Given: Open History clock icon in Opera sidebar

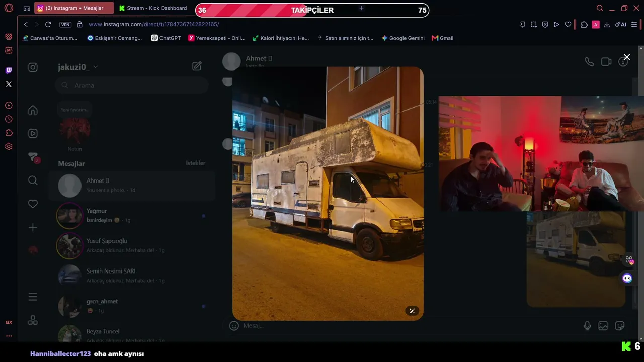Looking at the screenshot, I should tap(9, 119).
